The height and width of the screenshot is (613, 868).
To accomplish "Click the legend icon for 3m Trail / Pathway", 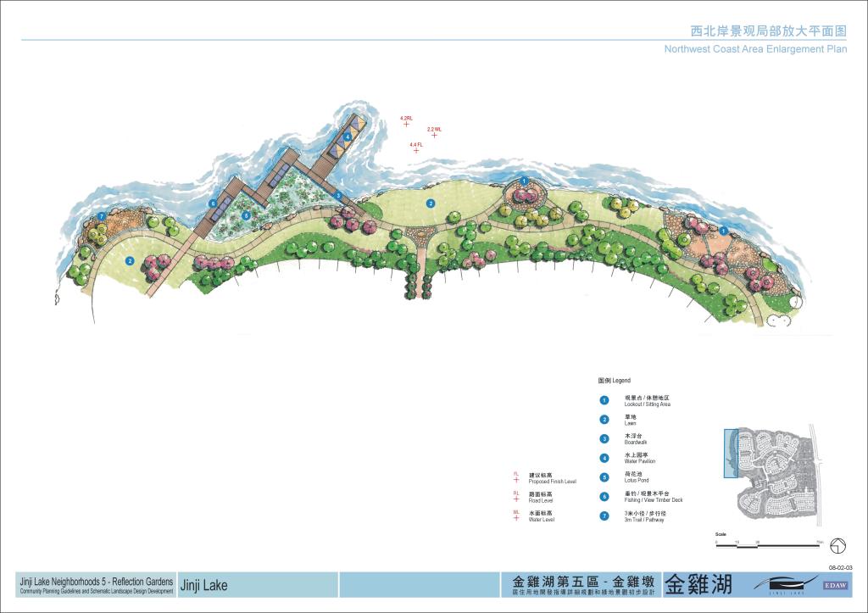I will 604,515.
